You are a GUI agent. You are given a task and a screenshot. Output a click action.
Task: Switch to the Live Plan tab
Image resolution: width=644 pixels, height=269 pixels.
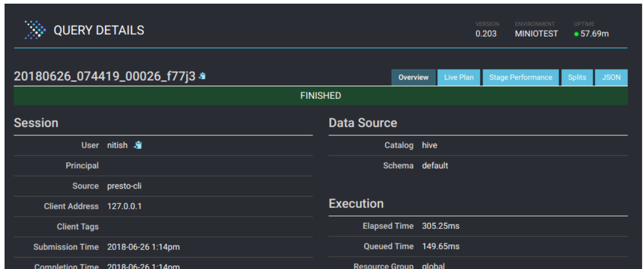[459, 77]
